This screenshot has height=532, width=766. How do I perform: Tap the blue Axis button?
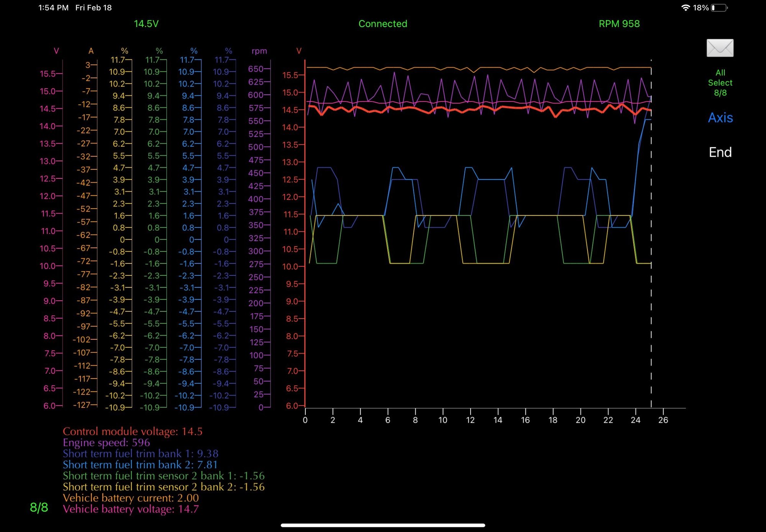[720, 118]
